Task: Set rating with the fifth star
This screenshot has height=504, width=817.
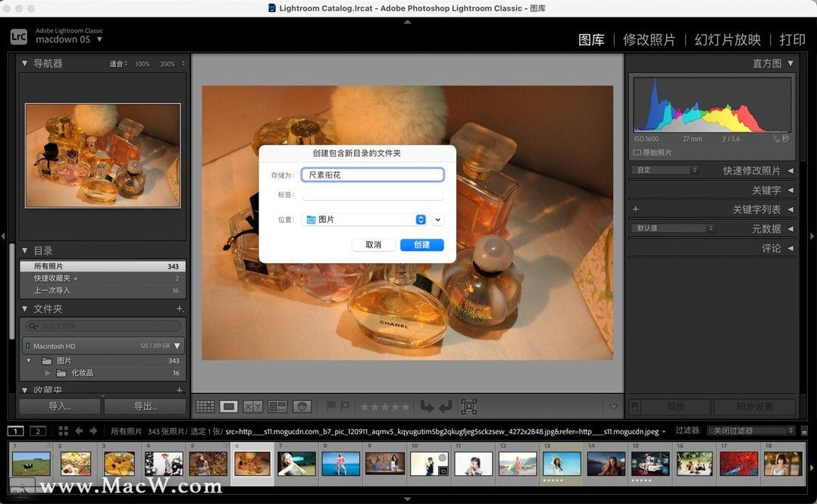Action: tap(405, 406)
